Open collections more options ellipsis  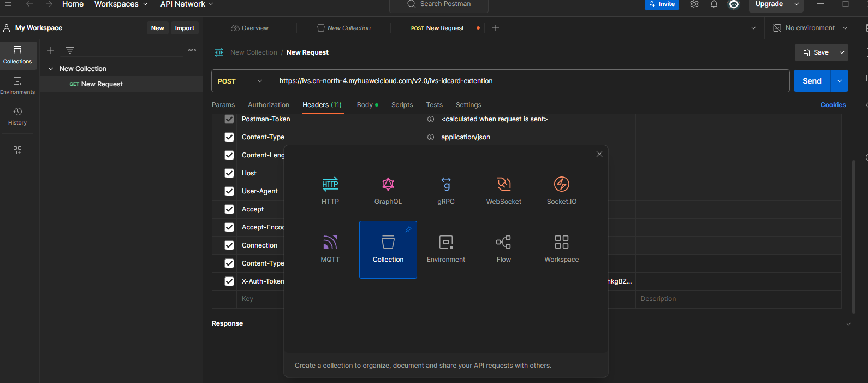[x=192, y=50]
